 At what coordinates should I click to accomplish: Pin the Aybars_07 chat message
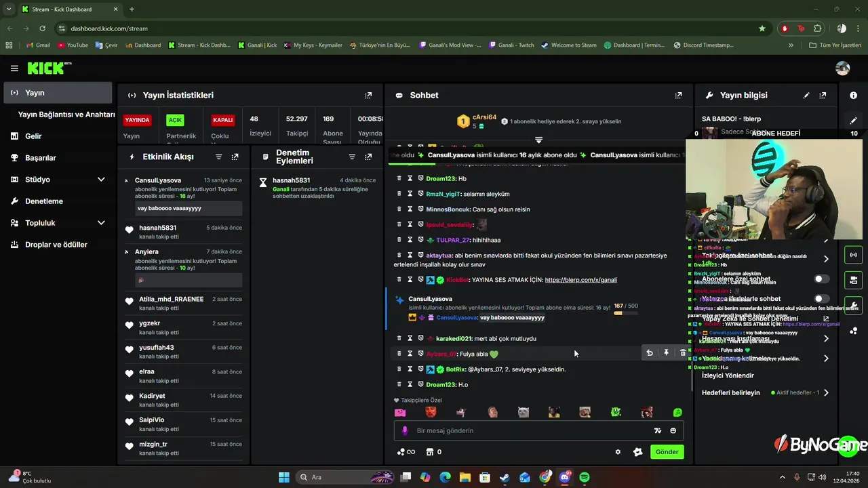pyautogui.click(x=666, y=353)
